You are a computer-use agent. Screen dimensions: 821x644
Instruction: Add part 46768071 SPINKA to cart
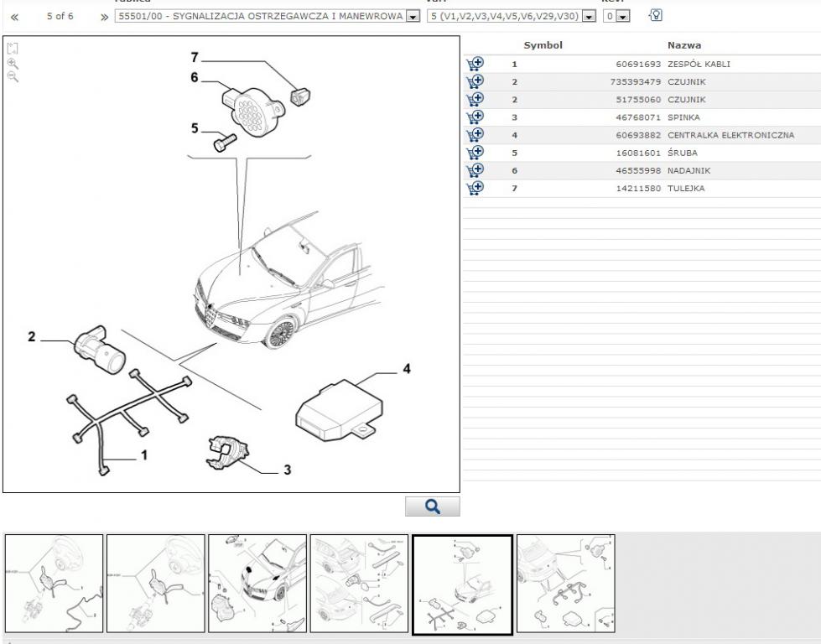475,117
